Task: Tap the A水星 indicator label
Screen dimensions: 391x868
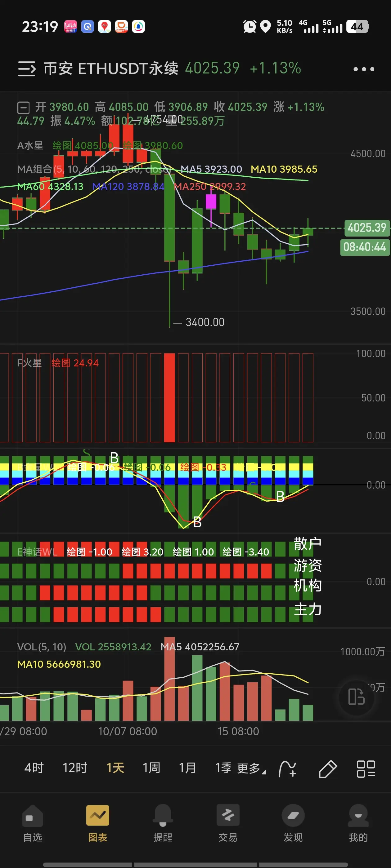Action: click(x=30, y=146)
